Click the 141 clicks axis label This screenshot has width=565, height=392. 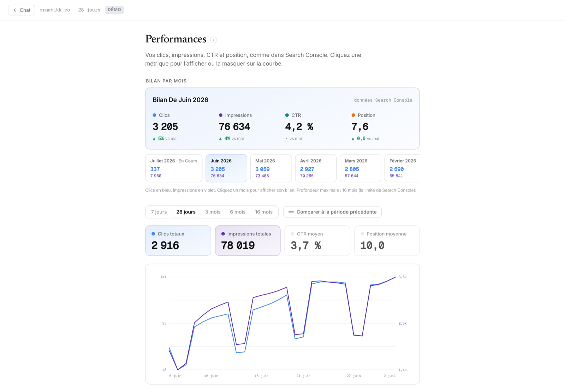point(163,277)
